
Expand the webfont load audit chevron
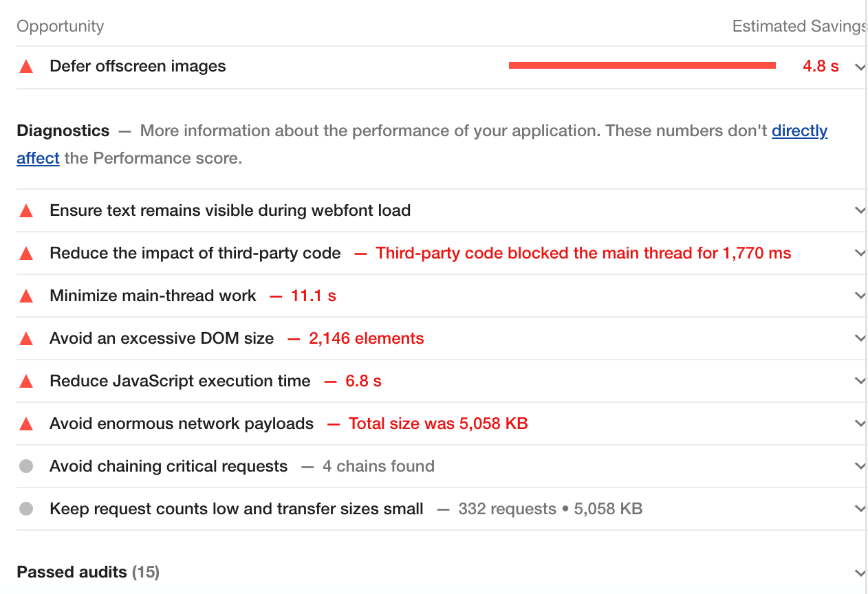click(x=860, y=211)
